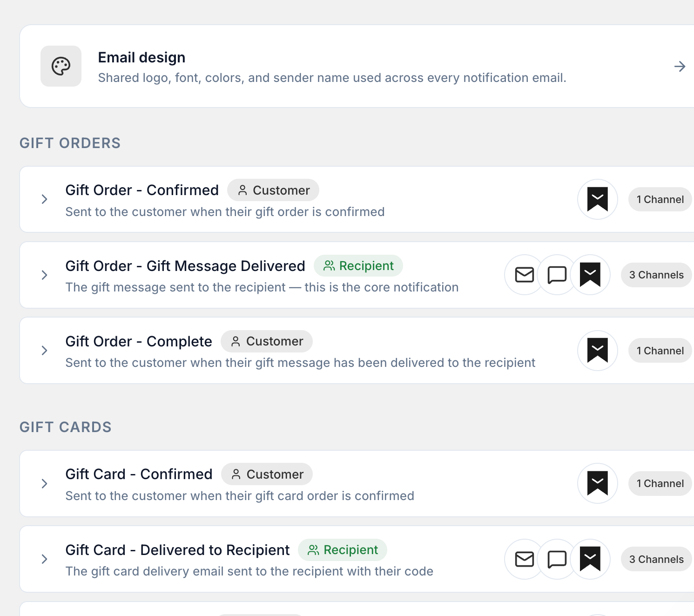
Task: Click bookmark channel icon for Gift Order - Confirmed
Action: point(598,199)
